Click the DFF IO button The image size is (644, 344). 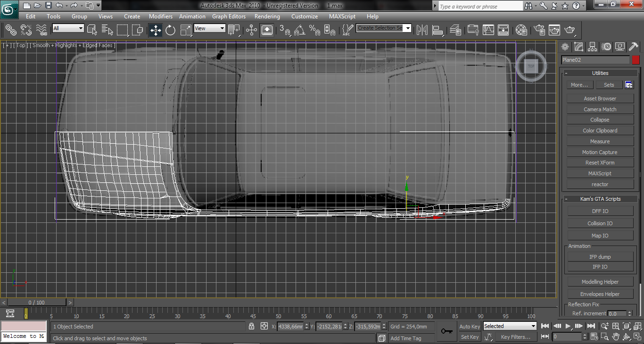600,211
